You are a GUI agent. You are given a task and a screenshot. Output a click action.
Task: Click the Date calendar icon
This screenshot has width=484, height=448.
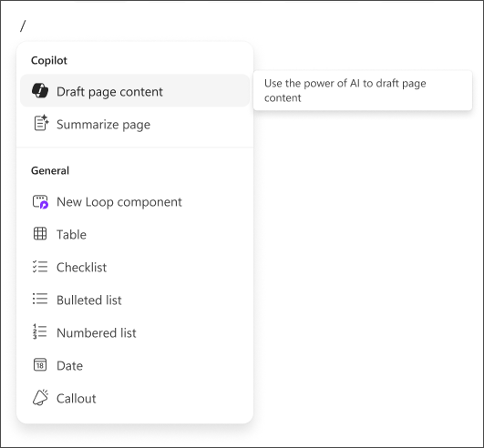(40, 365)
